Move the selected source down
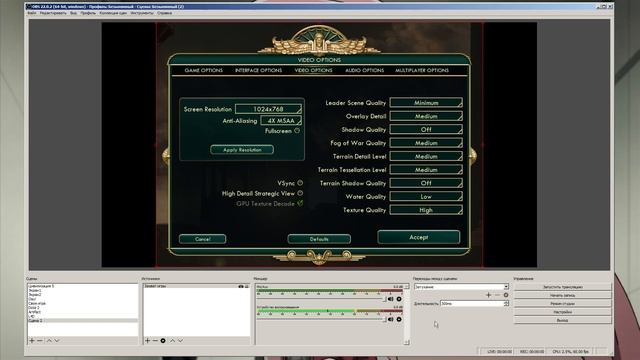640x360 pixels. pos(180,340)
